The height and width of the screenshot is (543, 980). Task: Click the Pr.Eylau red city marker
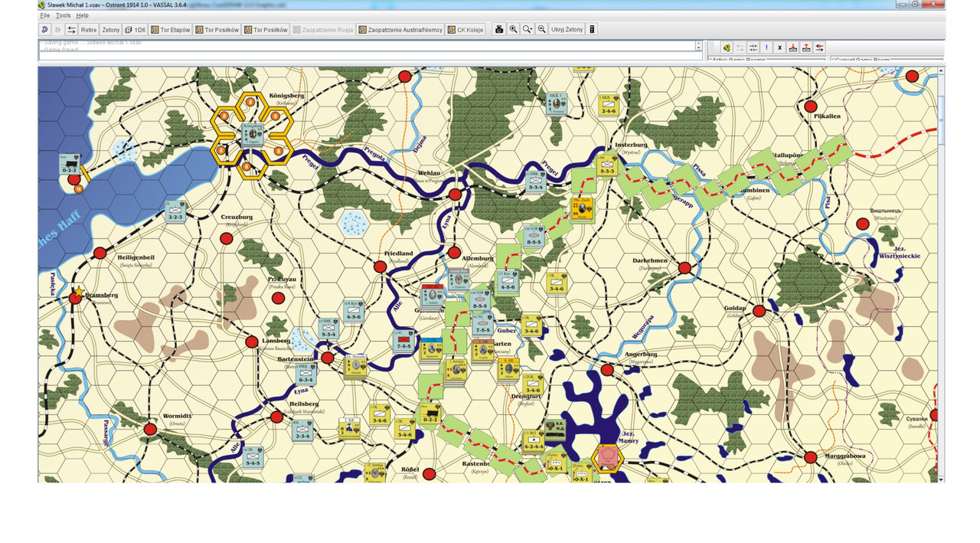[278, 298]
